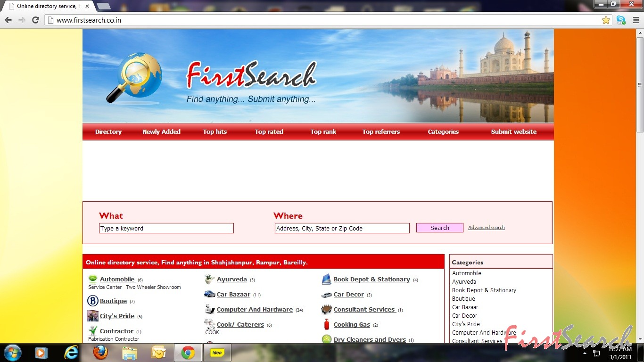Open the Service Center subcategory link
The height and width of the screenshot is (362, 644).
coord(105,287)
